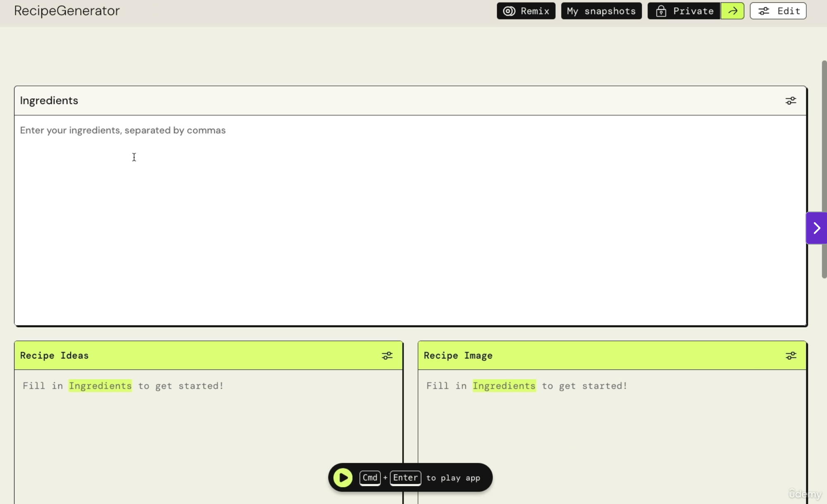The width and height of the screenshot is (827, 504).
Task: Open My snapshots
Action: (x=601, y=11)
